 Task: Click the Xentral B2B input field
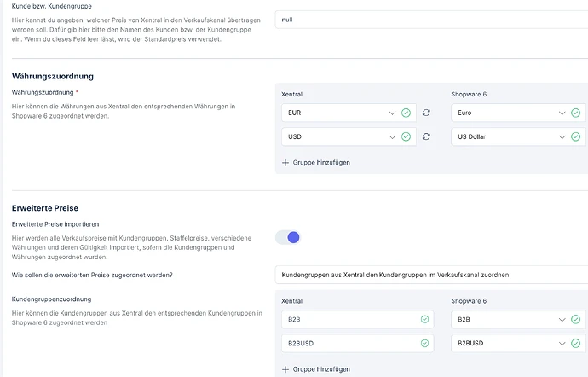click(357, 319)
